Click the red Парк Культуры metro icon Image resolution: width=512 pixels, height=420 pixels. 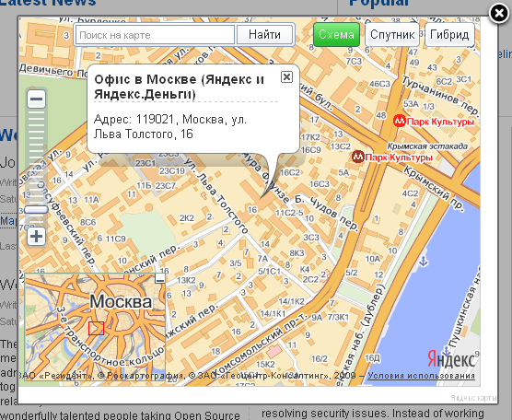pyautogui.click(x=399, y=122)
